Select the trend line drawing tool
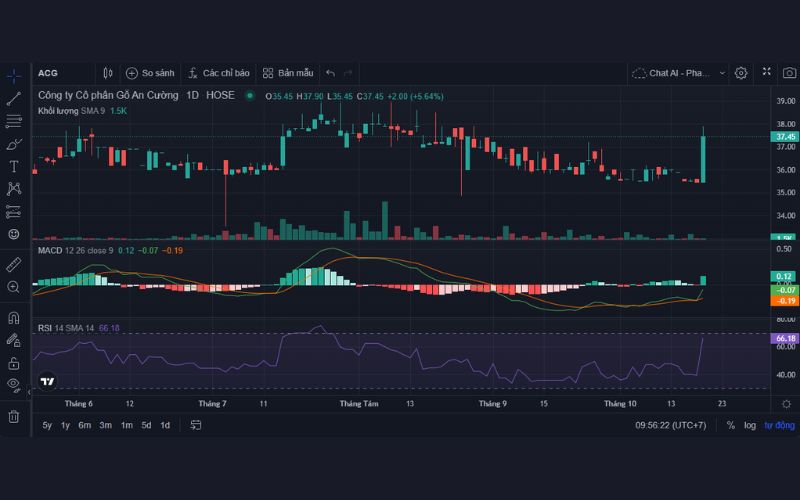 coord(14,98)
